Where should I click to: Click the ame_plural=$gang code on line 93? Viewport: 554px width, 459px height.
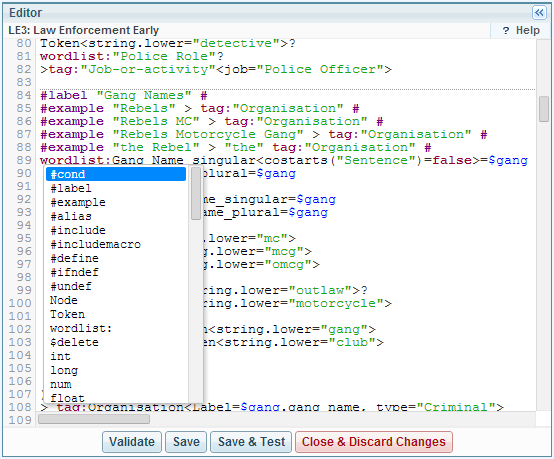[265, 212]
